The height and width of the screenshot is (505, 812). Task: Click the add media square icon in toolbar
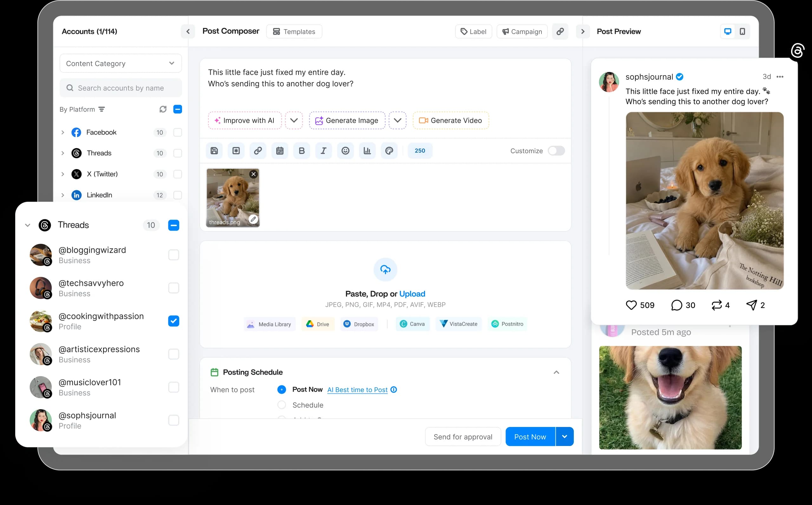(236, 151)
